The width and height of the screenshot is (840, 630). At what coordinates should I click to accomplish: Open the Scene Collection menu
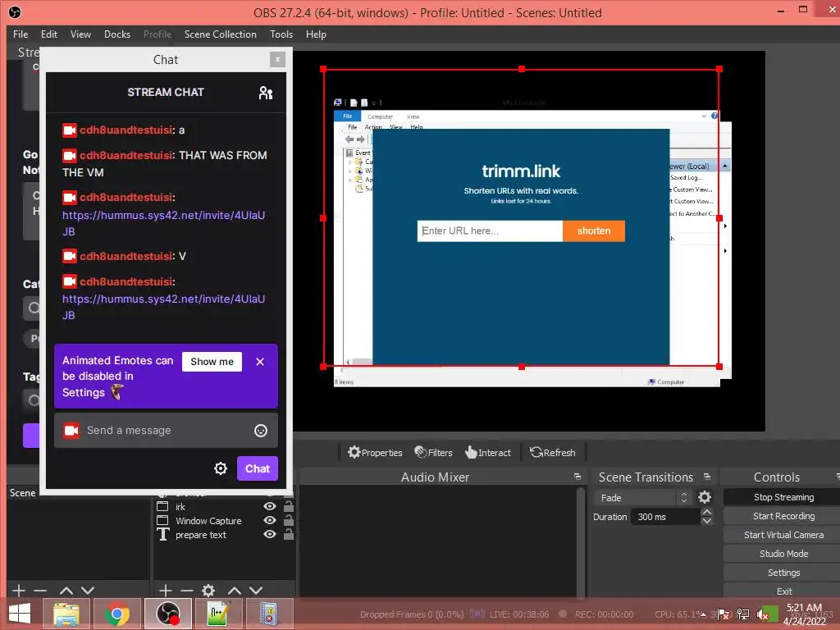point(220,34)
